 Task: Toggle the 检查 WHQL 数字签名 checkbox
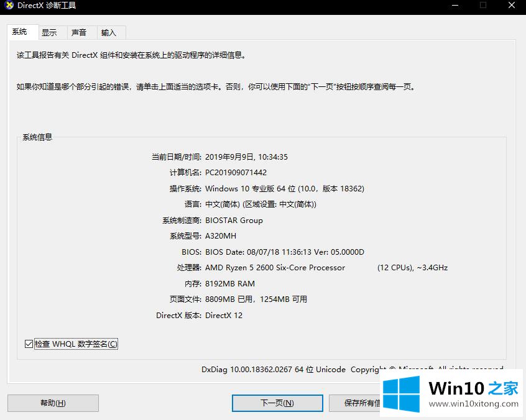[29, 344]
